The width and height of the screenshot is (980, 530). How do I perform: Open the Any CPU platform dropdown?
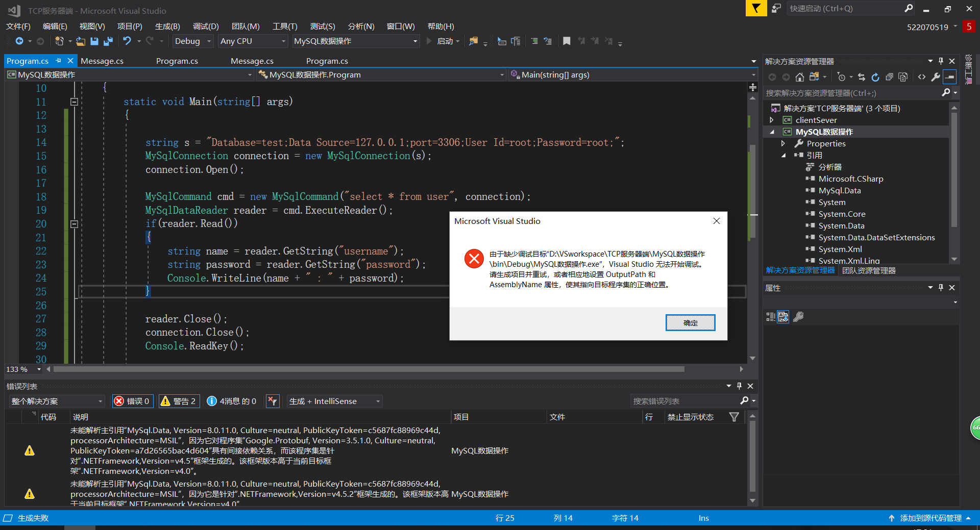click(253, 41)
